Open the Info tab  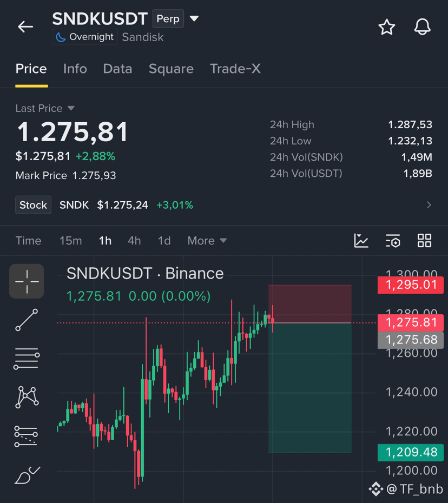coord(75,69)
